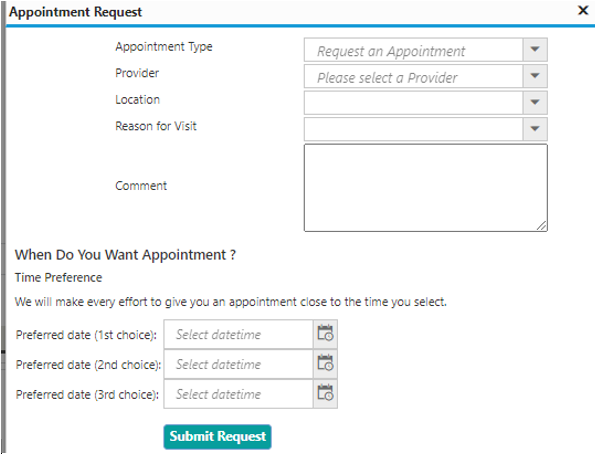The image size is (595, 460).
Task: Close the Appointment Request dialog
Action: point(583,10)
